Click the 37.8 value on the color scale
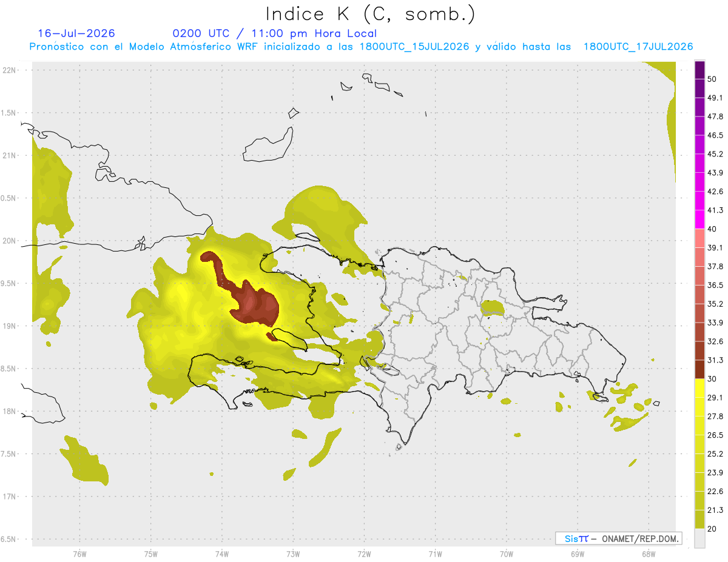 (715, 266)
